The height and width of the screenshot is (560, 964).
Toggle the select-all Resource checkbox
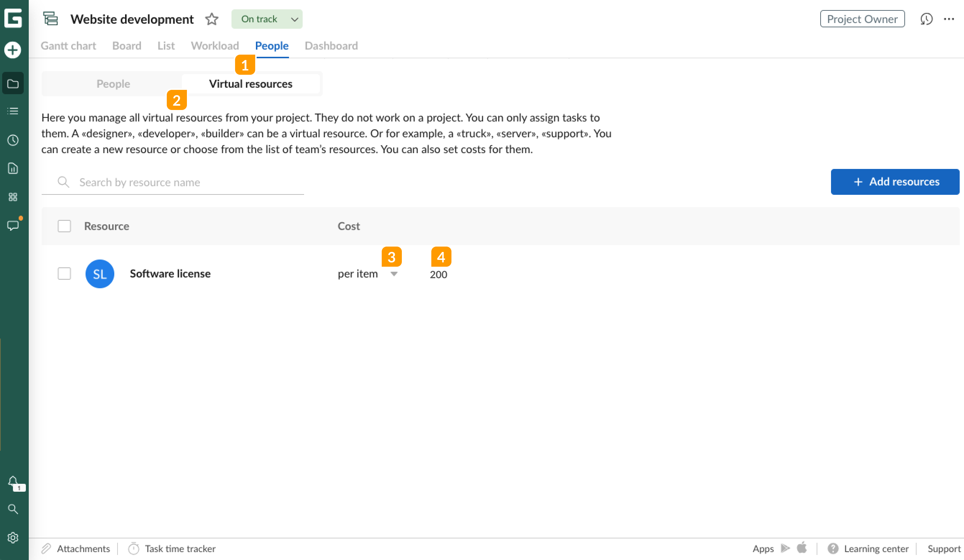(x=64, y=226)
